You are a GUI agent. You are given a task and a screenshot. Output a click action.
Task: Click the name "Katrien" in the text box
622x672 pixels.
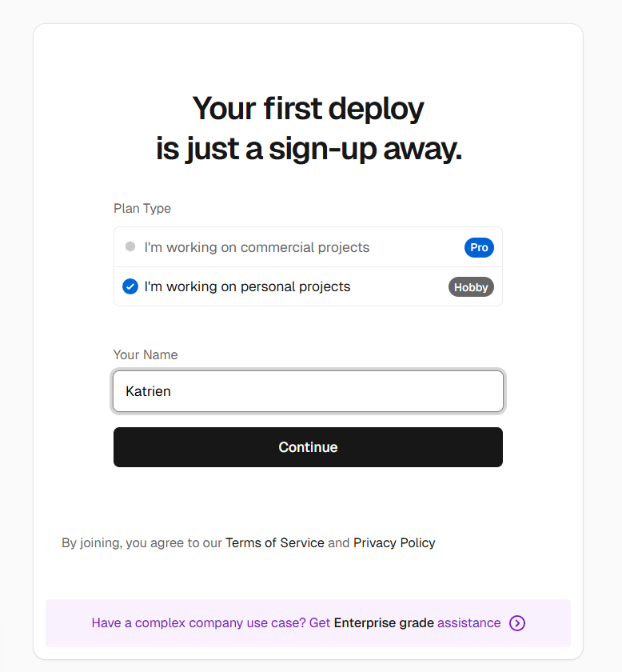(149, 391)
